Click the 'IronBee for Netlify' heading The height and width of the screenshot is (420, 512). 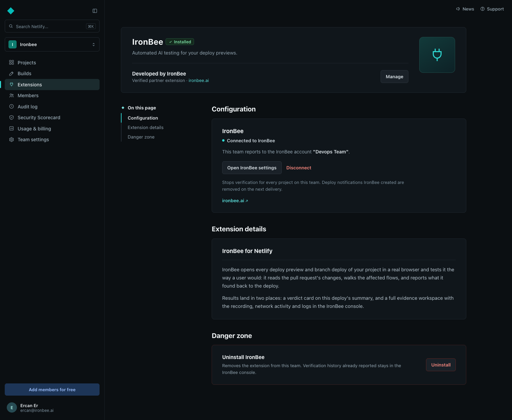(x=247, y=251)
